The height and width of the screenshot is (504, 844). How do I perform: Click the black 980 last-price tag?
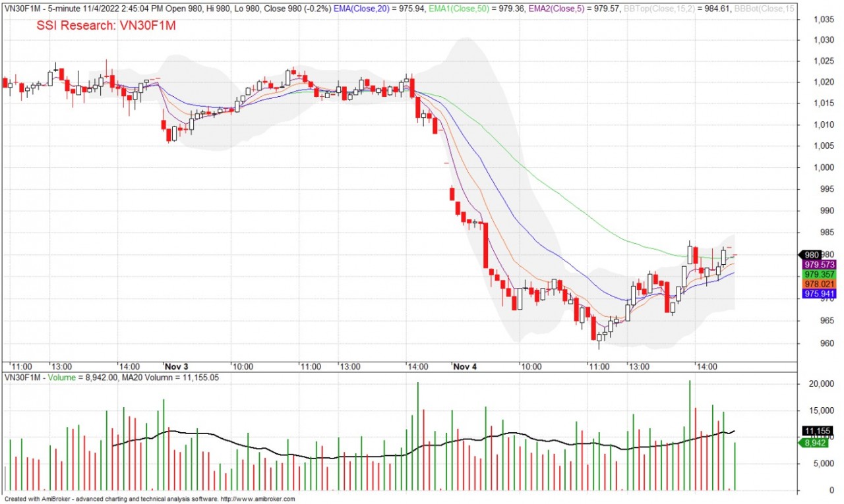click(810, 255)
